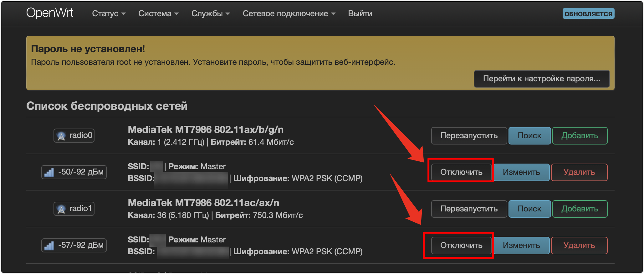Expand the Статус dropdown menu

coord(109,13)
